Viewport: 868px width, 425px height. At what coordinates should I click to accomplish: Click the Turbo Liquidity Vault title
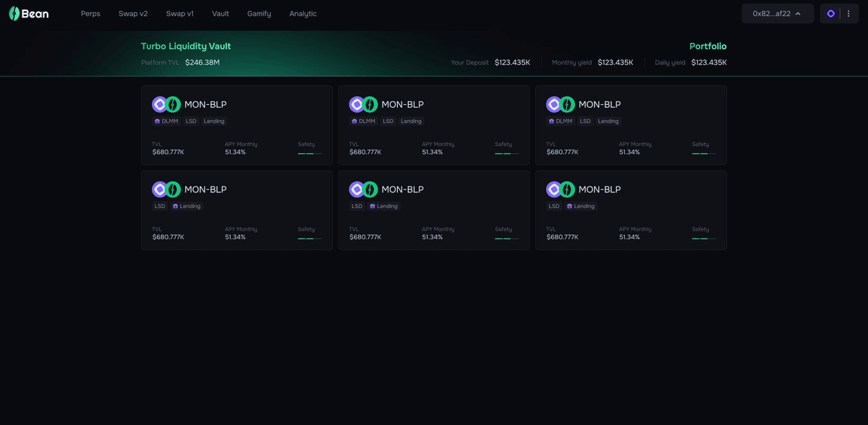click(x=186, y=46)
